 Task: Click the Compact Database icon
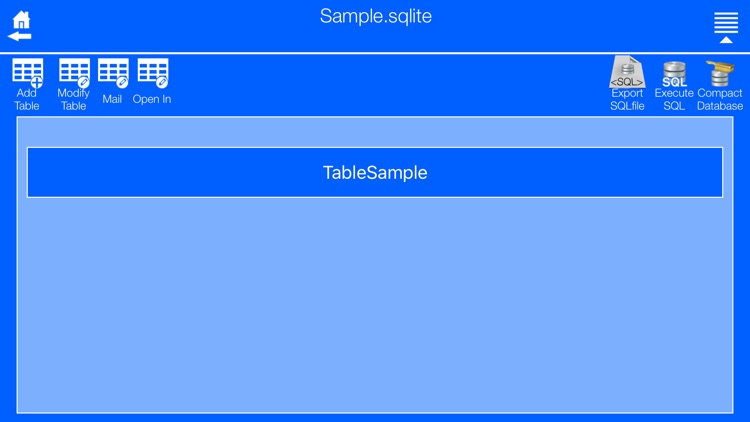pyautogui.click(x=720, y=73)
